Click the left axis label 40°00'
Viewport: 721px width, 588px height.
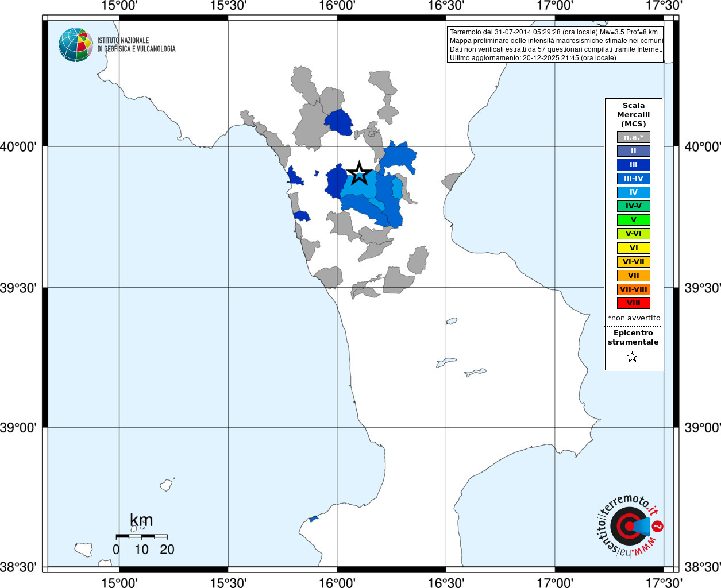[x=18, y=147]
